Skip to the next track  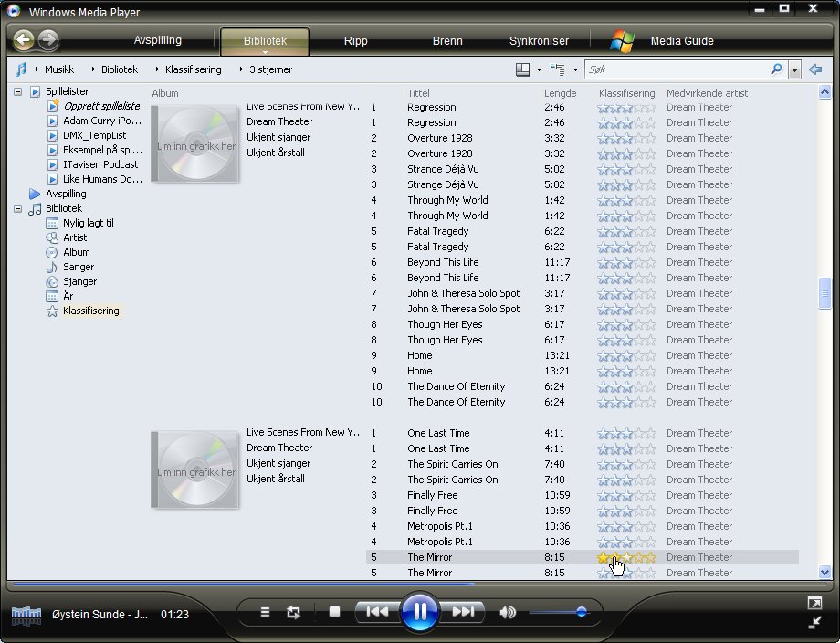(x=463, y=611)
